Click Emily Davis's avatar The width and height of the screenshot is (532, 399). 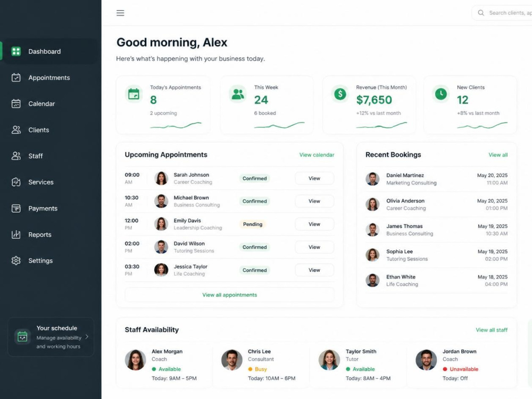[161, 224]
